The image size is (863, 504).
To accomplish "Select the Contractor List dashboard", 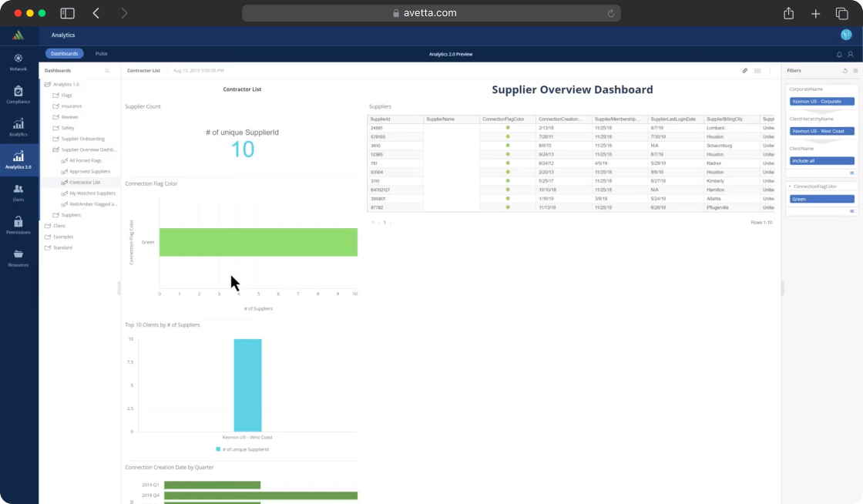I will tap(85, 182).
